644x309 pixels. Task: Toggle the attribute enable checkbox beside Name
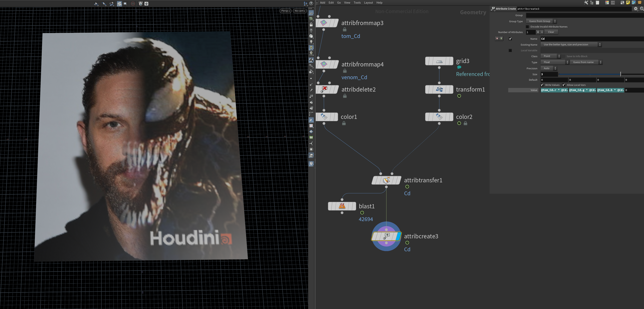(x=510, y=39)
